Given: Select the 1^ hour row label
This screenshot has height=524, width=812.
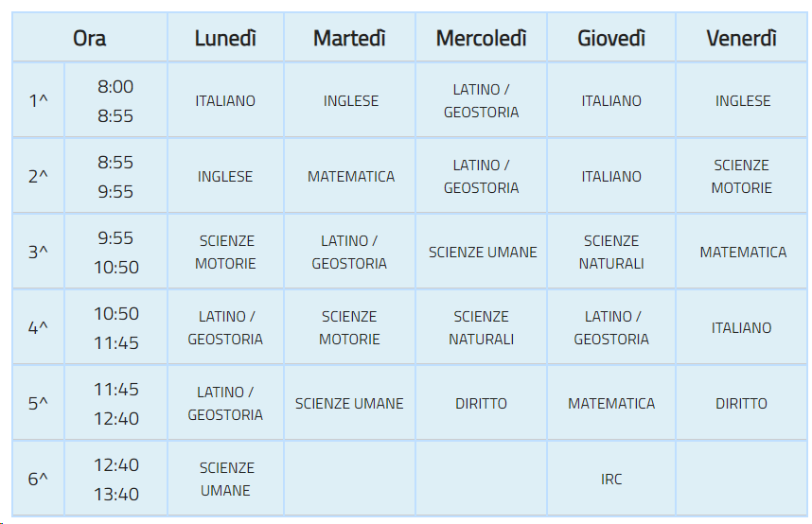Looking at the screenshot, I should coord(38,100).
